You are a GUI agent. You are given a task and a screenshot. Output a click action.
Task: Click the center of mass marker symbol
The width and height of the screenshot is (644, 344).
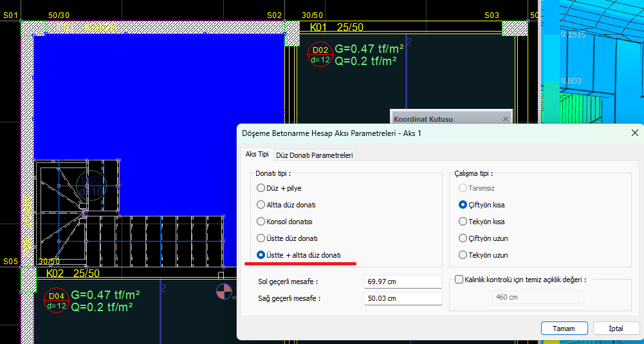click(223, 292)
